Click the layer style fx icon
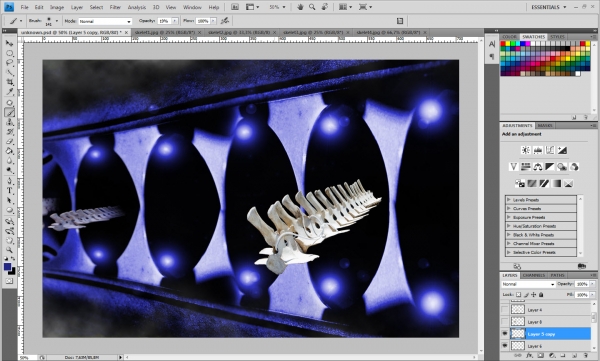The width and height of the screenshot is (600, 361). (529, 356)
